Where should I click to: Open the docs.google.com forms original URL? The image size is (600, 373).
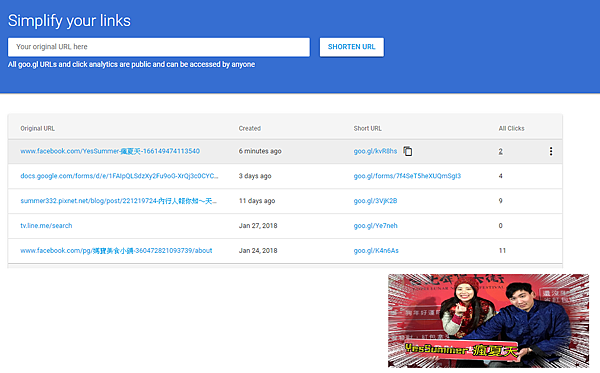[x=119, y=176]
